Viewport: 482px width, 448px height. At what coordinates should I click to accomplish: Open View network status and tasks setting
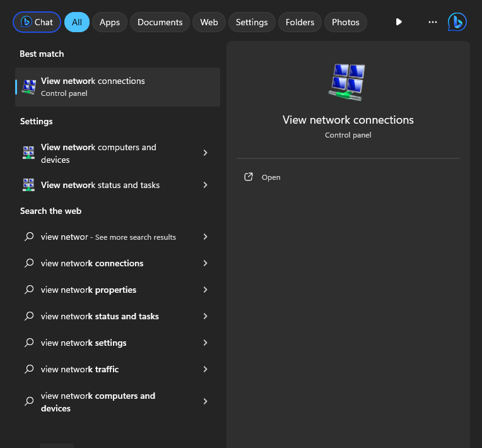tap(118, 185)
